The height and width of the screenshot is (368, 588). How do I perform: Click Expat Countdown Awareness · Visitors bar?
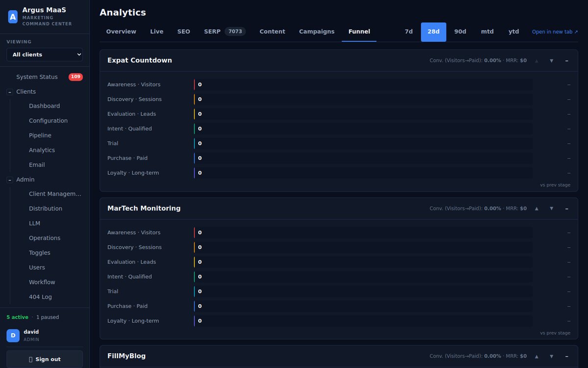pyautogui.click(x=363, y=85)
